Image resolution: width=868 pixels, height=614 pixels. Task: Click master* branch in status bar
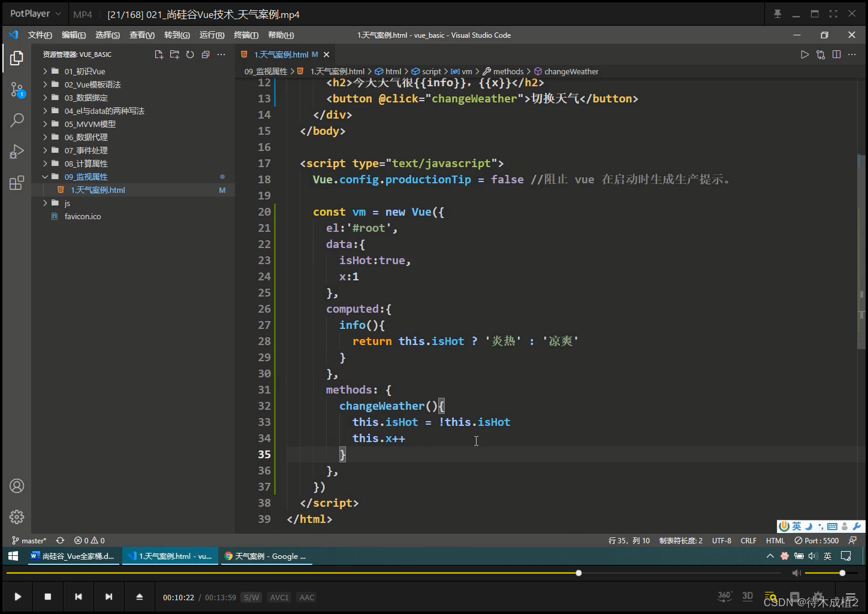[29, 540]
